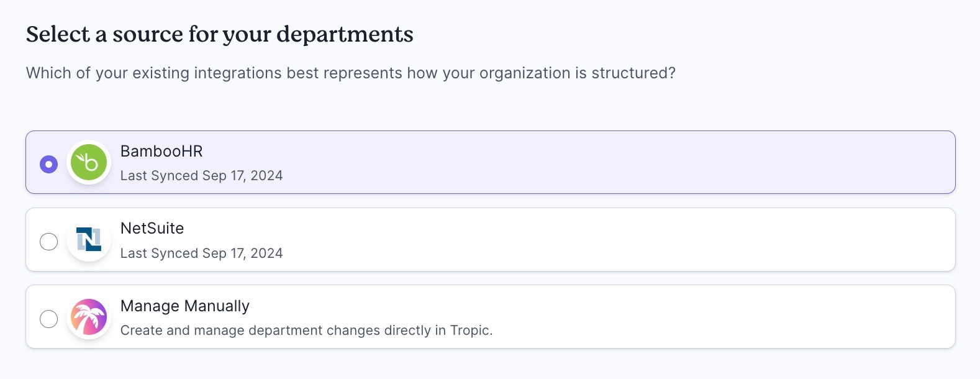Click empty area inside NetSuite card right side
The height and width of the screenshot is (379, 980).
[621, 239]
